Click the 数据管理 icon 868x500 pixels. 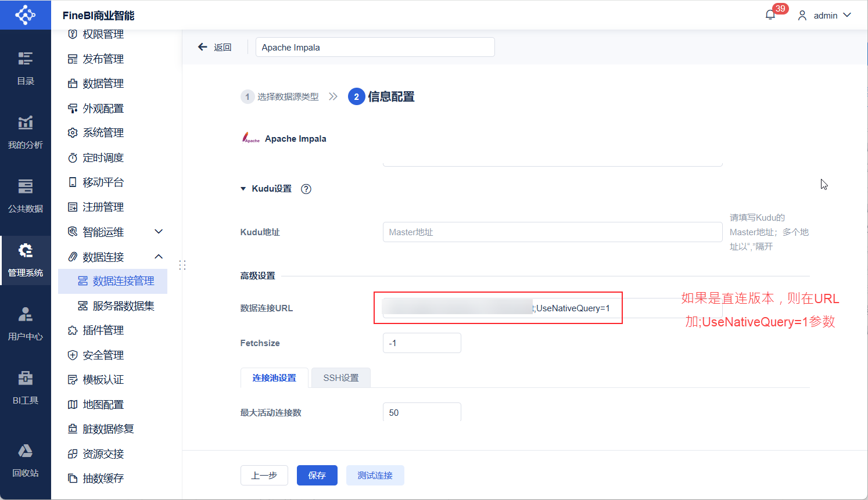[x=73, y=84]
